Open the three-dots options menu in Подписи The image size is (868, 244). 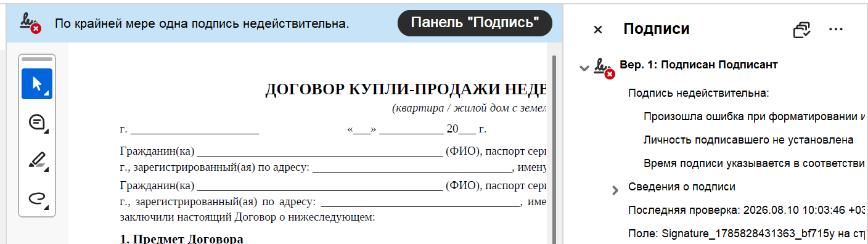coord(835,29)
